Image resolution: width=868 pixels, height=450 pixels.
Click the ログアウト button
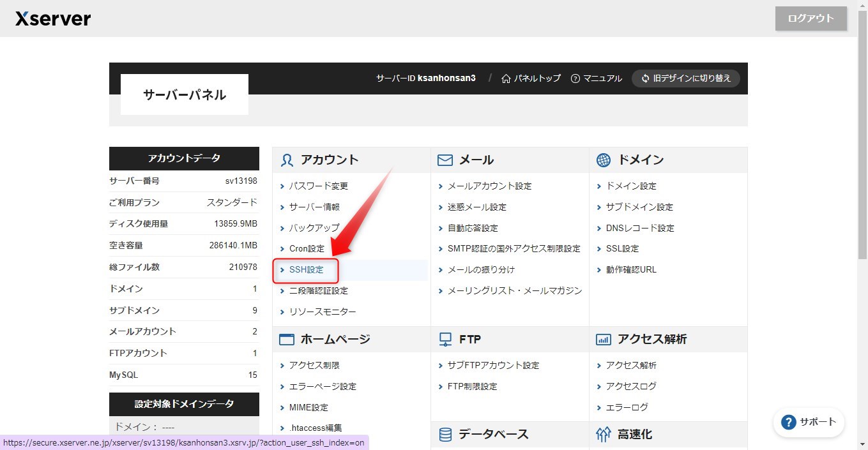pos(811,19)
